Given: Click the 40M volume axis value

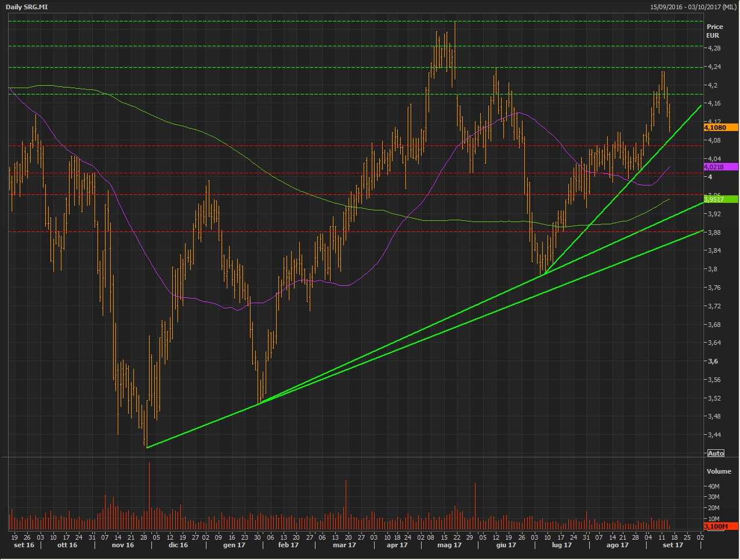Looking at the screenshot, I should (x=713, y=486).
